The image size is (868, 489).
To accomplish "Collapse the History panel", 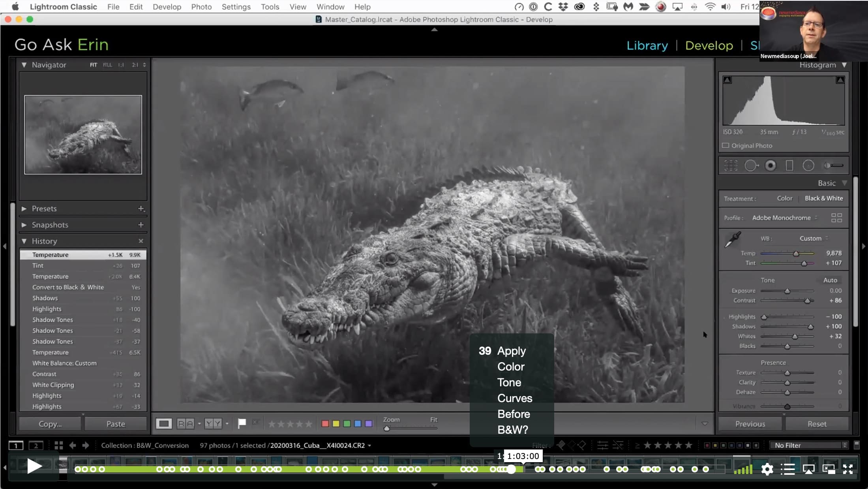I will pos(24,241).
